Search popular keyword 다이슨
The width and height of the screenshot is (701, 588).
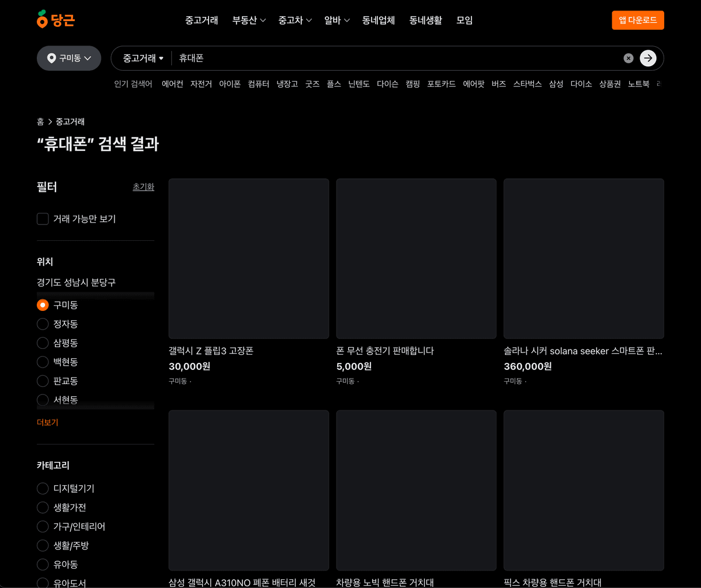pos(387,84)
